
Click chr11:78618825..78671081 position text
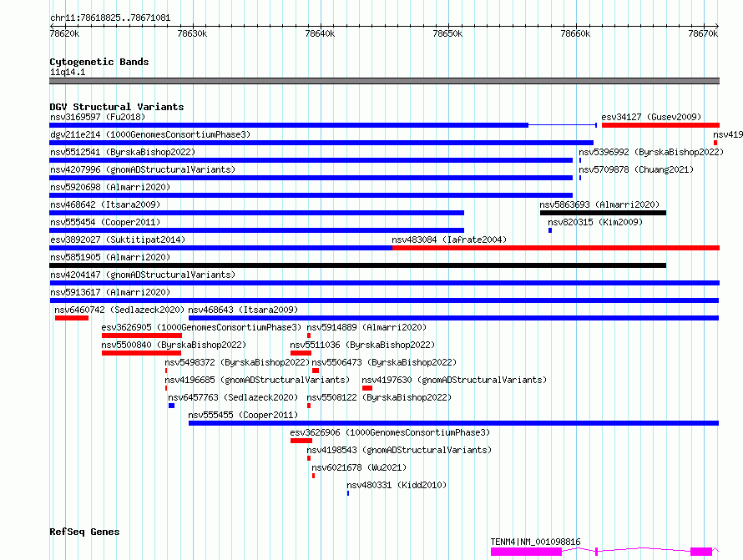coord(110,18)
